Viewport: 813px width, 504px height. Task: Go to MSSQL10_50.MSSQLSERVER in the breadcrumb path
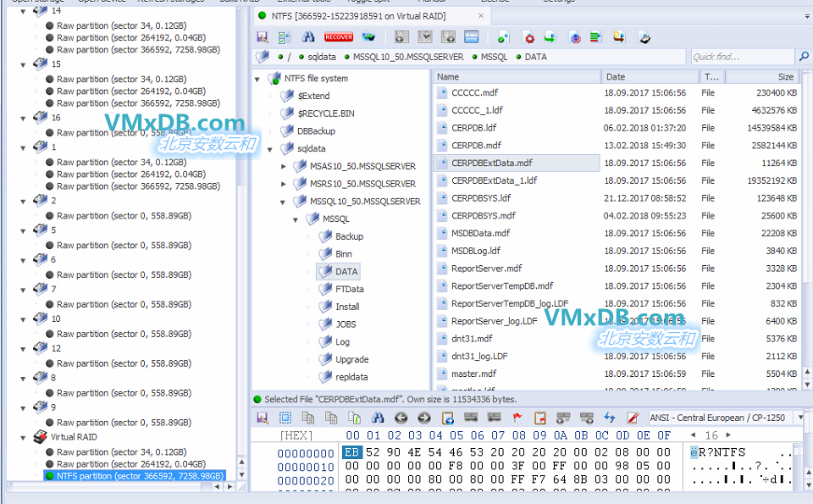(408, 57)
